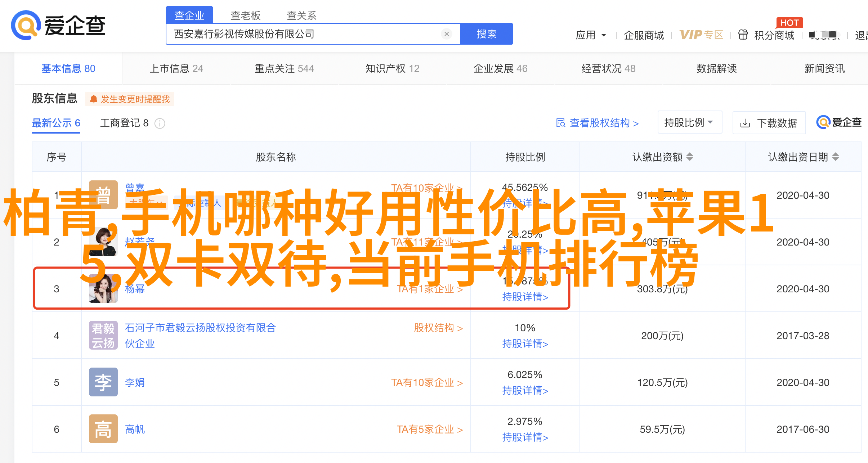Switch to the 查企业 search tab

[x=189, y=15]
